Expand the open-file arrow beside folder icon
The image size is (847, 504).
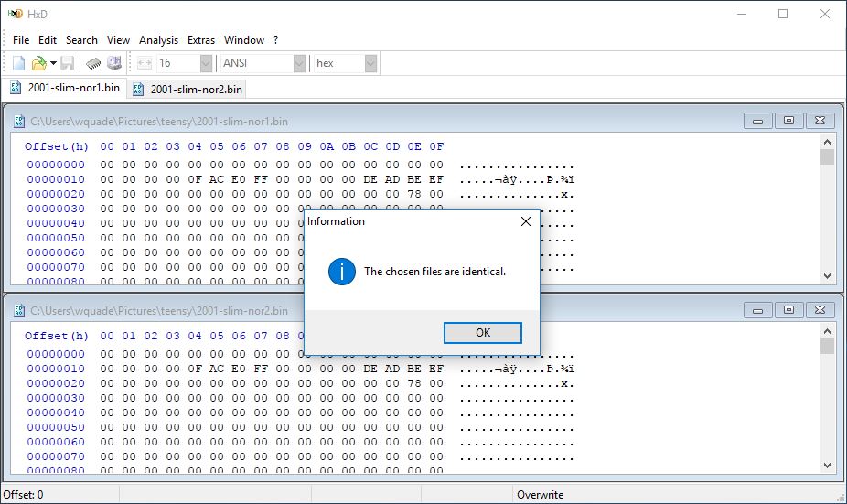53,63
